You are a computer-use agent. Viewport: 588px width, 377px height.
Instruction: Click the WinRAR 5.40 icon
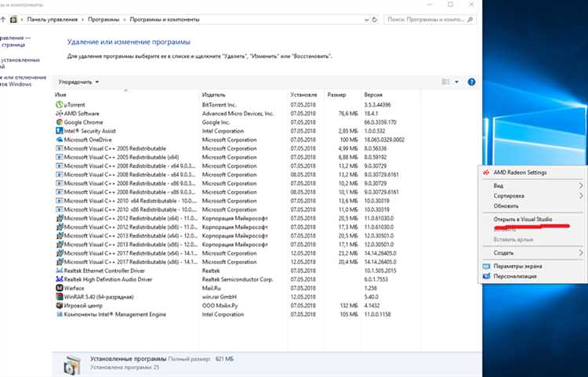click(x=60, y=296)
